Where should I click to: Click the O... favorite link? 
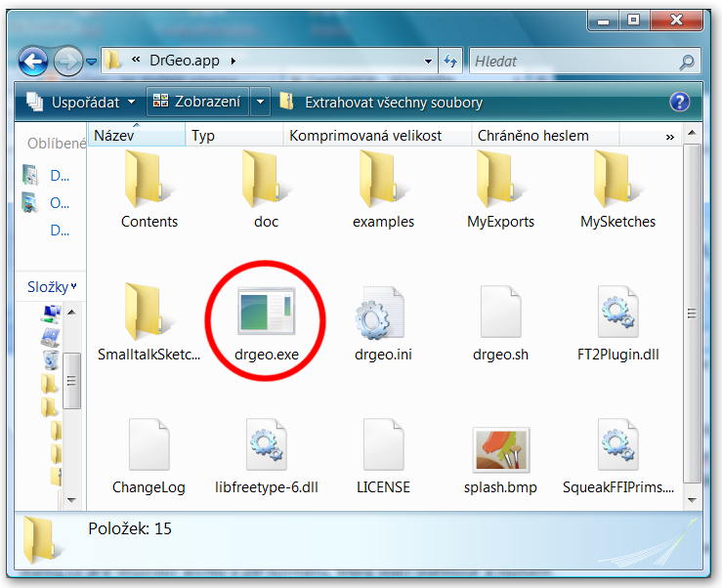[60, 202]
